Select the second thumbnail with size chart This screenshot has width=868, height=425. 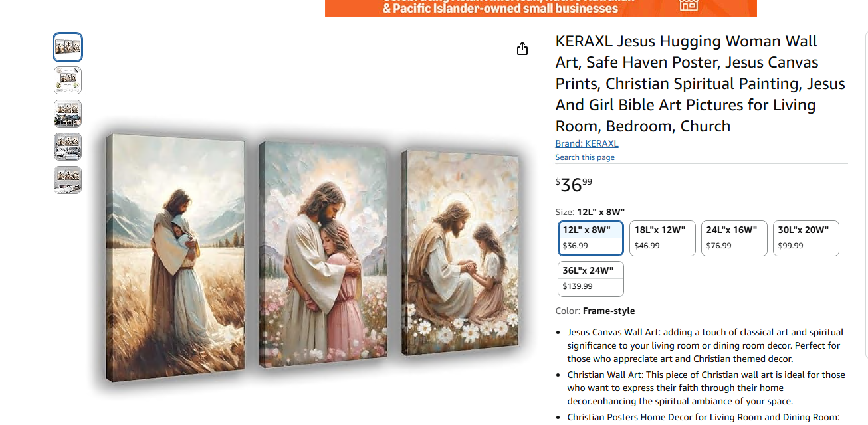click(68, 80)
